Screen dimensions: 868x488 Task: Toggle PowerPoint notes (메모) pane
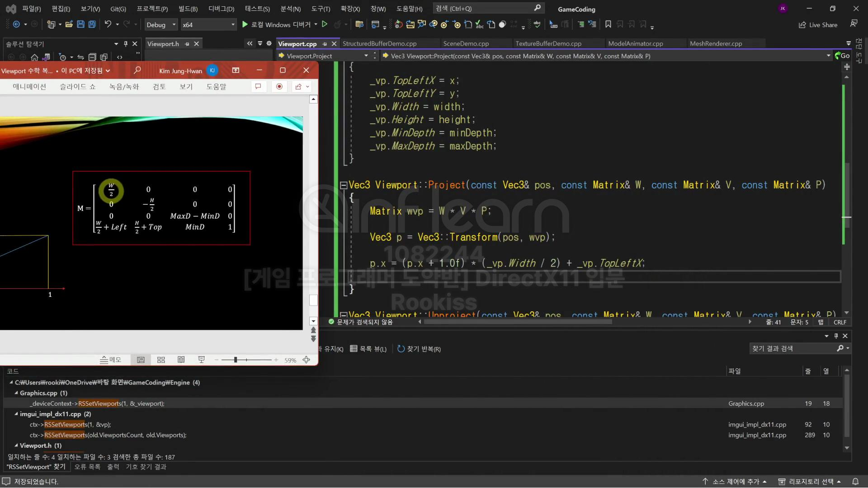[111, 360]
